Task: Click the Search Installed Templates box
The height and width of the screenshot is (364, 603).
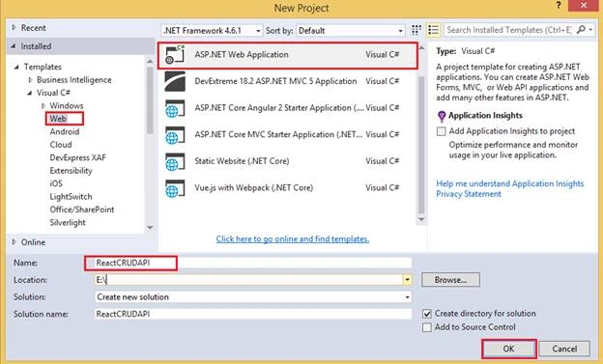Action: tap(509, 30)
